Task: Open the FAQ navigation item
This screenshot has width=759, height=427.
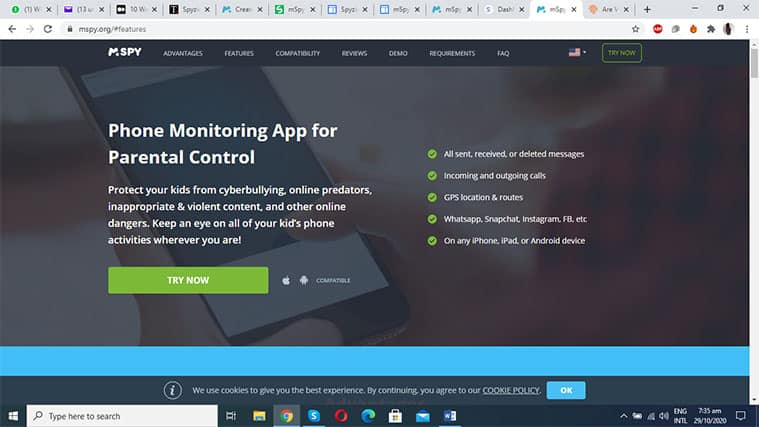Action: pyautogui.click(x=503, y=53)
